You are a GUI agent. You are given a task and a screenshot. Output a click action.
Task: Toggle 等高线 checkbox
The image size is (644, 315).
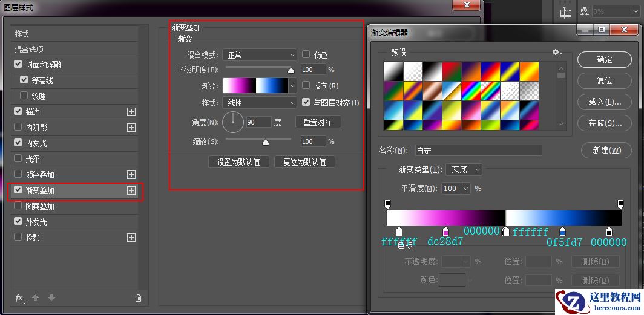pyautogui.click(x=24, y=80)
